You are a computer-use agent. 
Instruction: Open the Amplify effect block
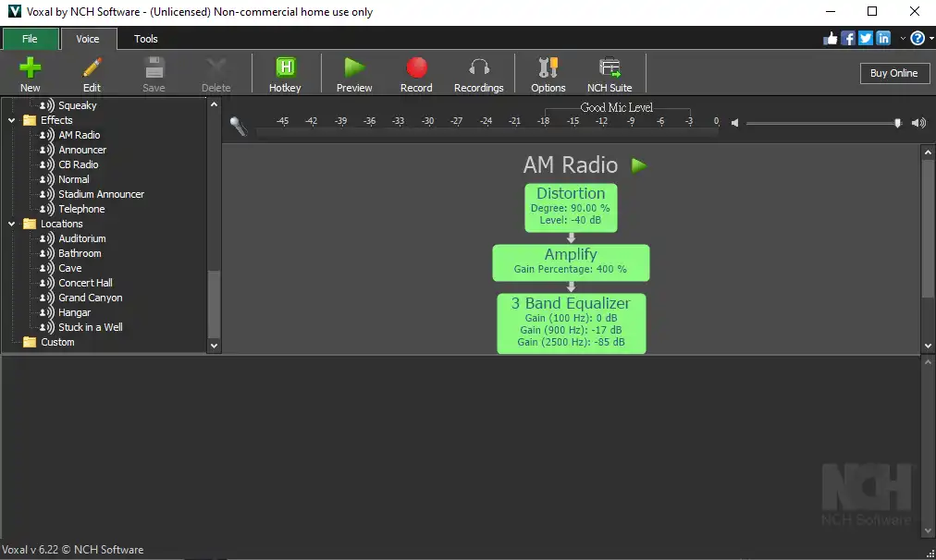point(571,262)
